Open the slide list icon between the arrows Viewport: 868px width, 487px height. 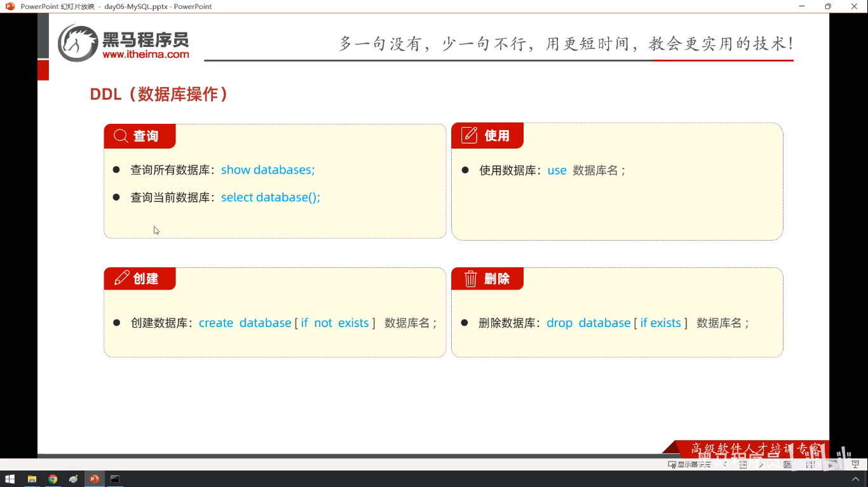pyautogui.click(x=743, y=465)
